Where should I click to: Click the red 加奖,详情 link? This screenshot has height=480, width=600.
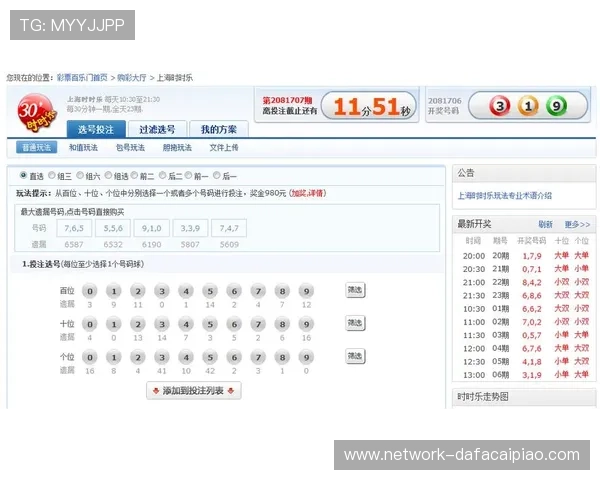point(308,193)
